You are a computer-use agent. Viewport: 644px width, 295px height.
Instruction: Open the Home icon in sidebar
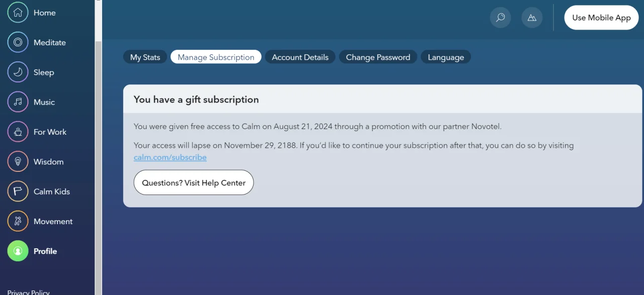click(18, 13)
